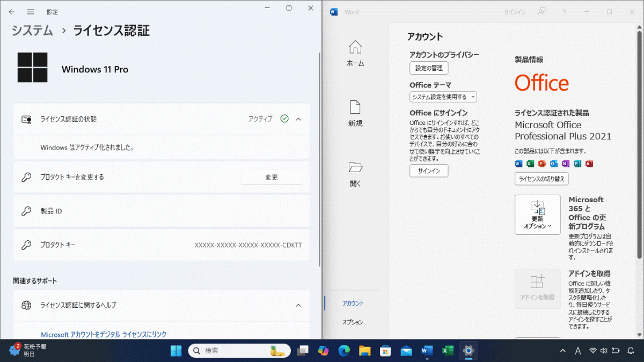Viewport: 644px width, 362px height.
Task: Open File Explorer from the taskbar
Action: tap(365, 351)
